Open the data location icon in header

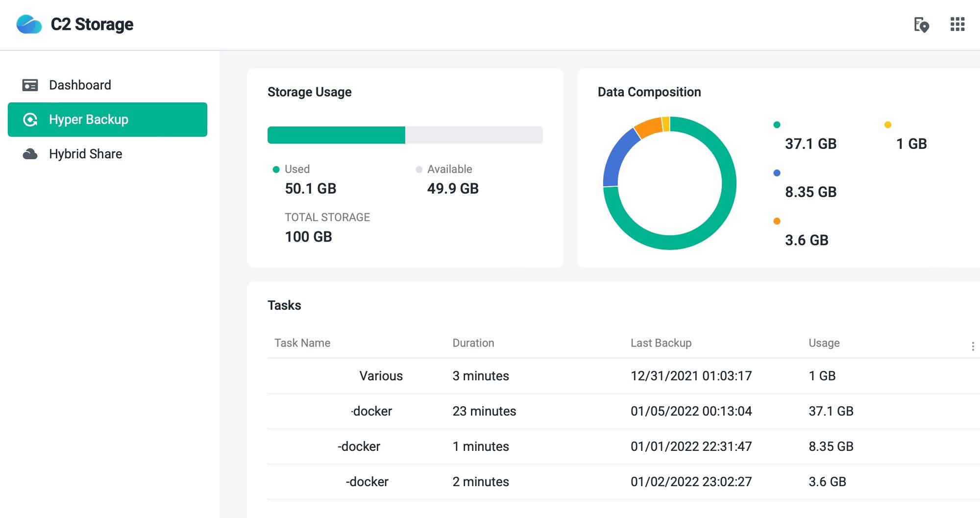pos(921,25)
